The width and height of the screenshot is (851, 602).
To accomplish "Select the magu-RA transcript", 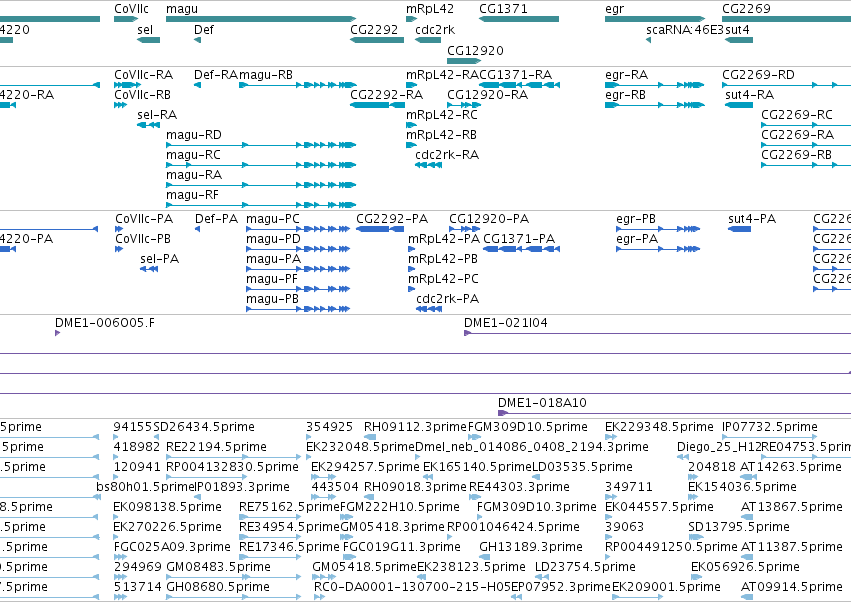I will point(261,185).
